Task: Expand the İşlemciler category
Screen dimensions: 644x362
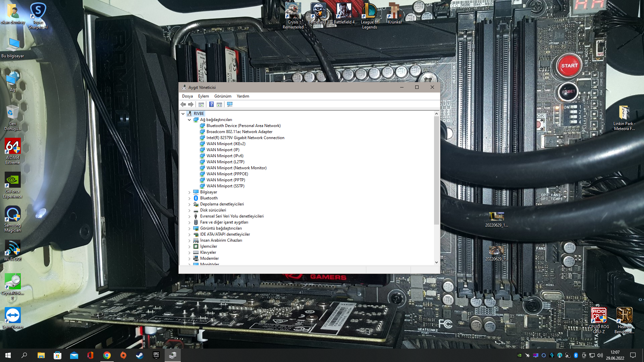Action: tap(190, 246)
